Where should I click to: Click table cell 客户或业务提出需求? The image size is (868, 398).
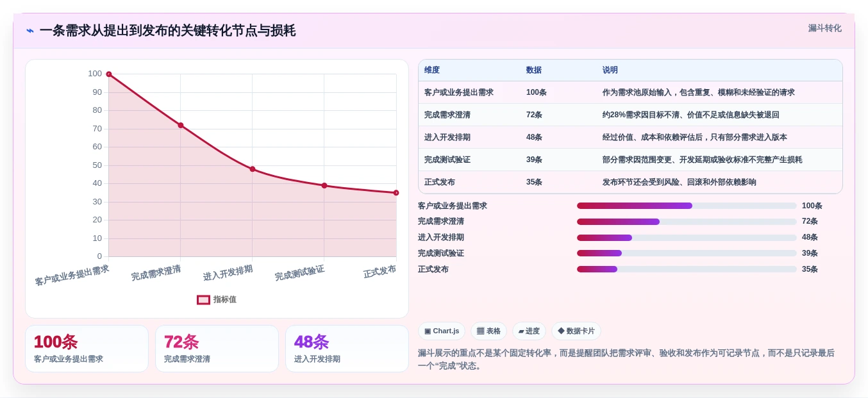pos(459,92)
